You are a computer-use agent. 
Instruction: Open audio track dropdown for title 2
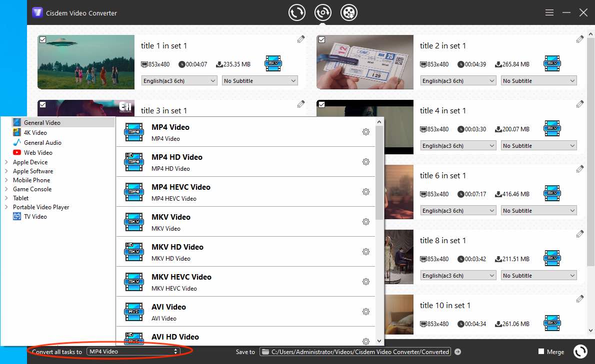coord(458,81)
